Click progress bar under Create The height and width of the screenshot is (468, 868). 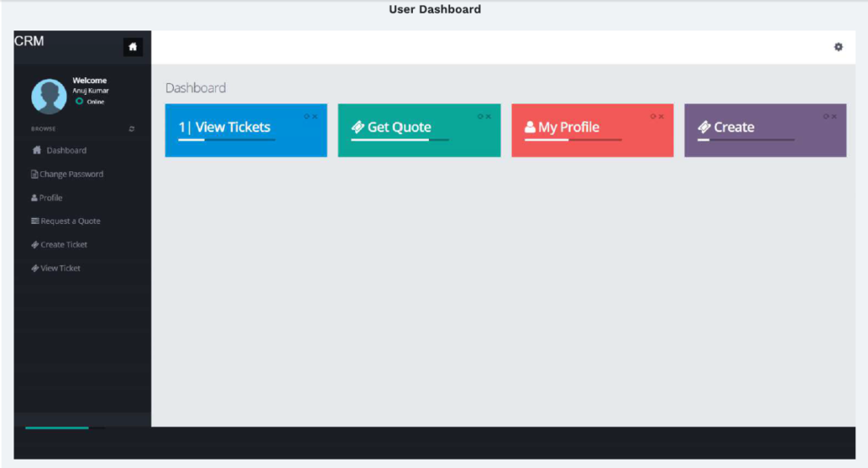pos(746,140)
